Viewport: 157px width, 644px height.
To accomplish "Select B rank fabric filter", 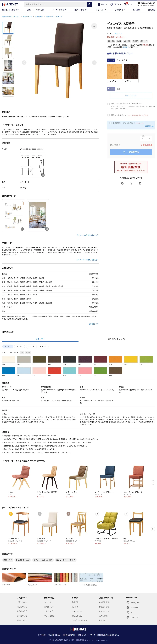I will (19, 346).
